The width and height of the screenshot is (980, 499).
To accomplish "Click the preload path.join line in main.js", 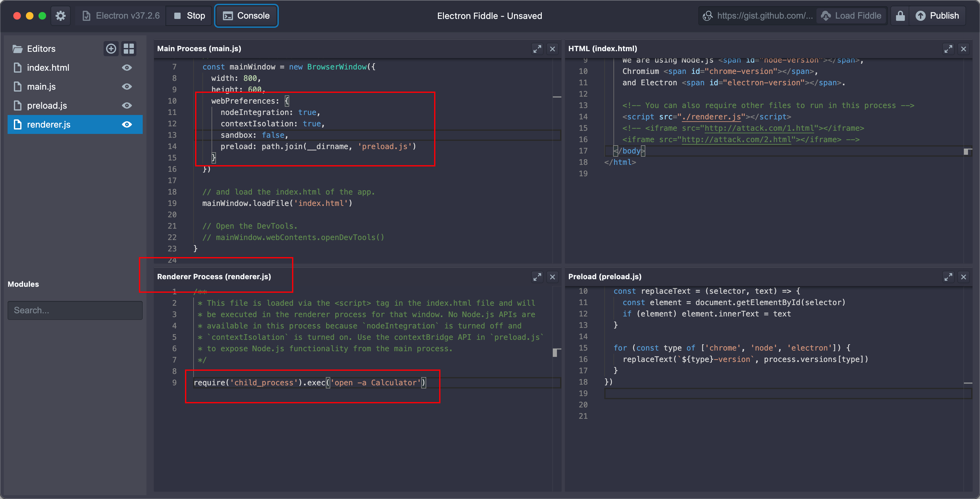I will pos(318,147).
